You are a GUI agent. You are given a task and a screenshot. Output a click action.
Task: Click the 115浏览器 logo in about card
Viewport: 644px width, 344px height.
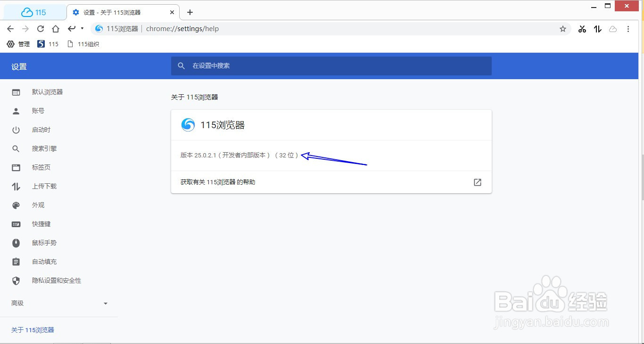(x=188, y=125)
